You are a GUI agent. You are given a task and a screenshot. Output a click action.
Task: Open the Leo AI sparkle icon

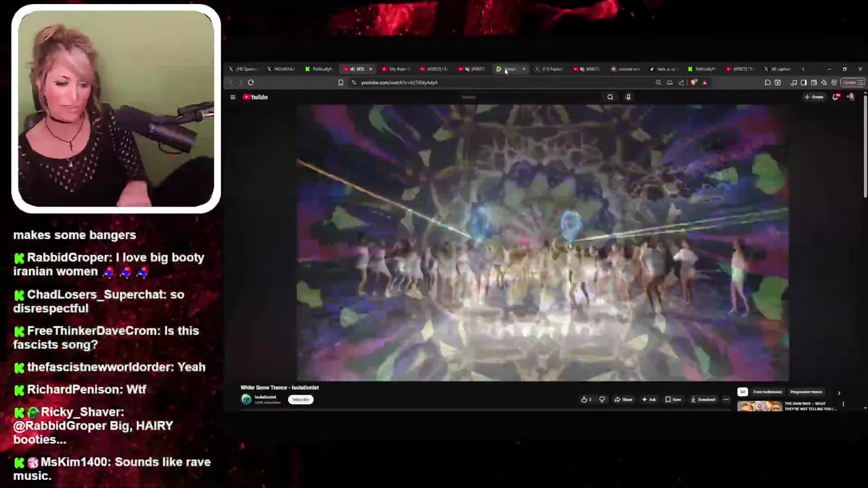[x=824, y=83]
